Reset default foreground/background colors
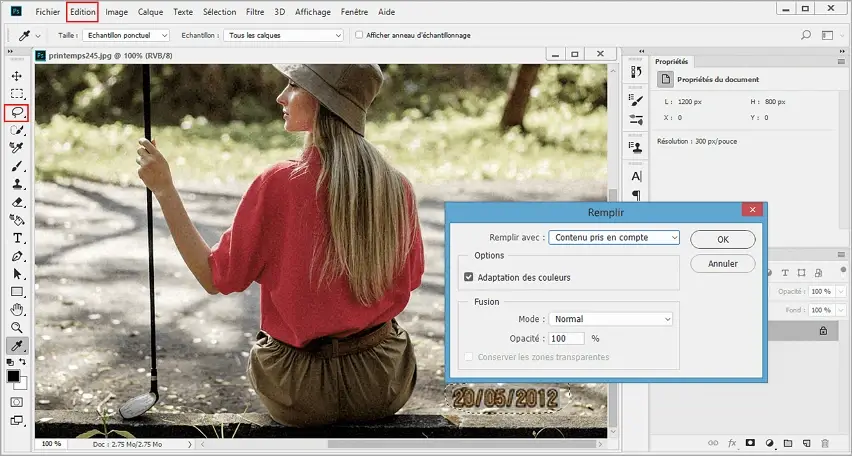This screenshot has height=456, width=852. (x=10, y=362)
